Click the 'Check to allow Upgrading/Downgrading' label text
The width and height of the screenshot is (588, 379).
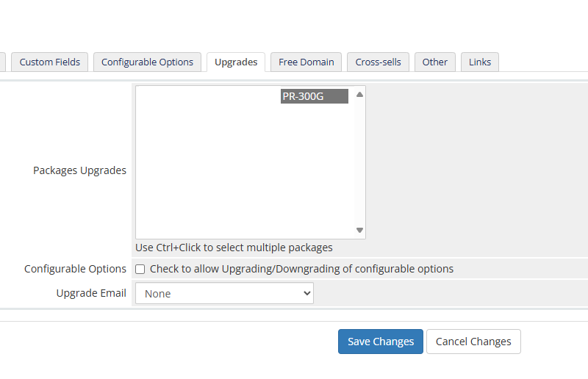[301, 269]
